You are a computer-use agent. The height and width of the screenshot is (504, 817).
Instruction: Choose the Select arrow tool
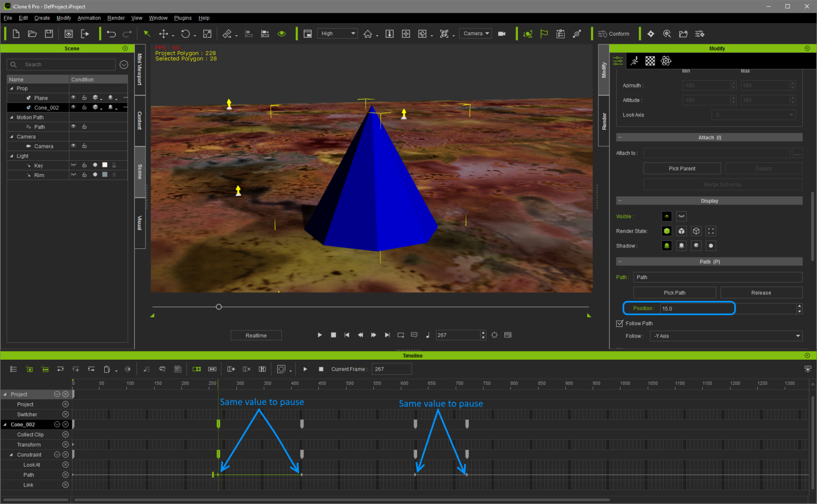tap(147, 34)
